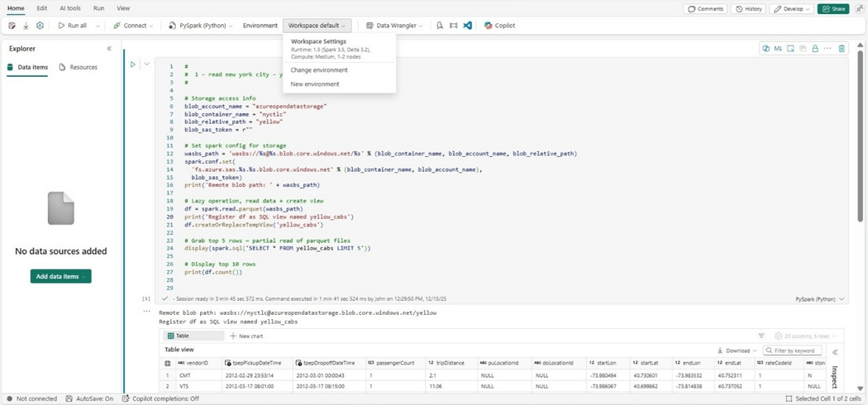Image resolution: width=868 pixels, height=405 pixels.
Task: Switch to the AI tools tab
Action: pyautogui.click(x=70, y=8)
